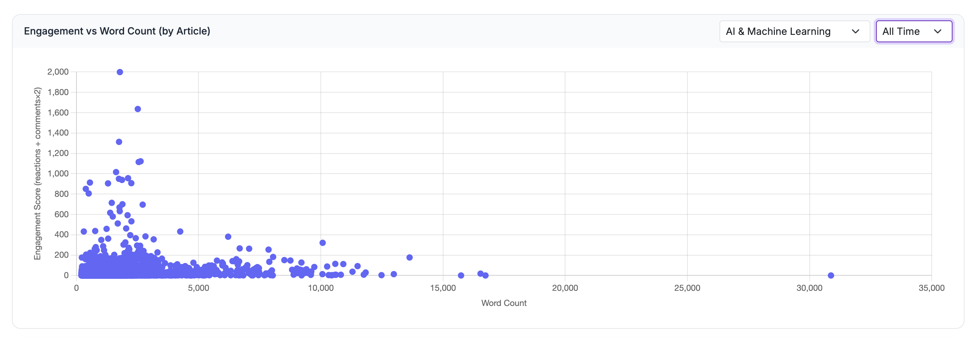
Task: Click the '2,000' y-axis tick label
Action: tap(58, 72)
